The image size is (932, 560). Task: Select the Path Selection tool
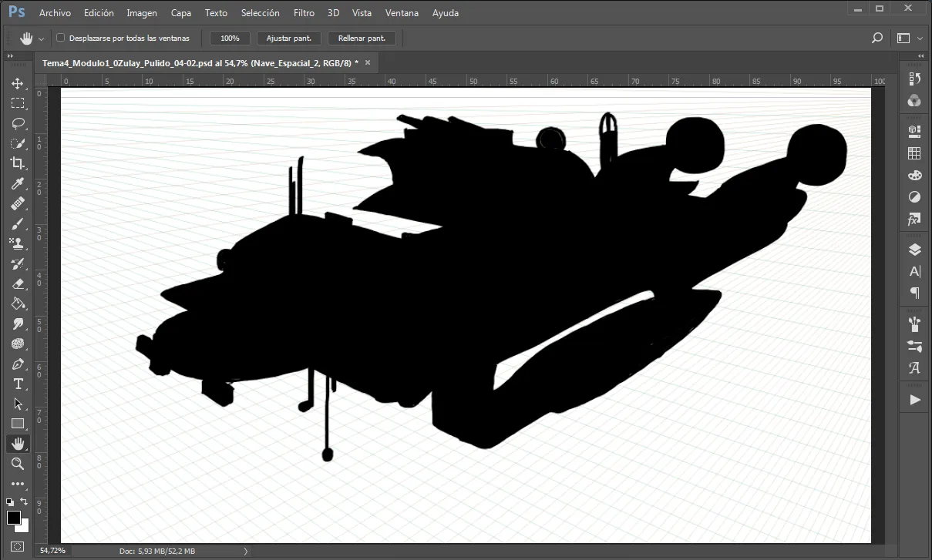(x=18, y=404)
